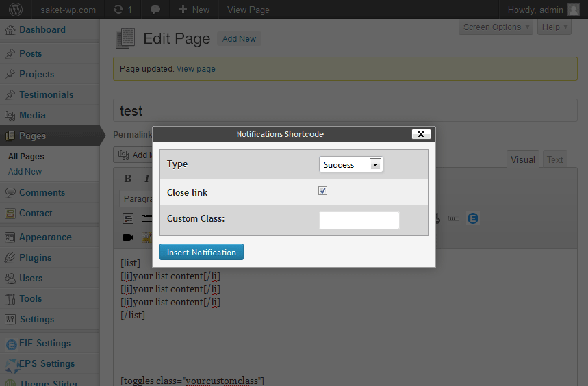
Task: Click the list shortcode toolbar icon
Action: (x=128, y=218)
